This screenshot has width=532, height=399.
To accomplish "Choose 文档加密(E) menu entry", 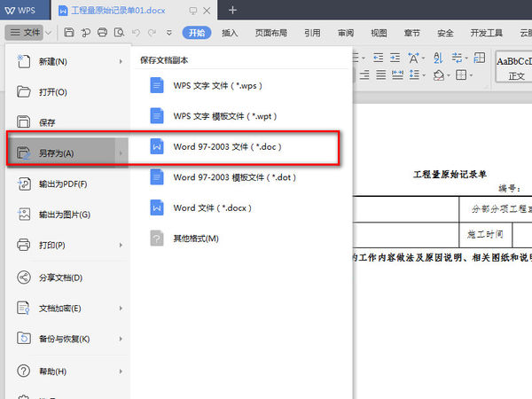I will click(x=68, y=308).
